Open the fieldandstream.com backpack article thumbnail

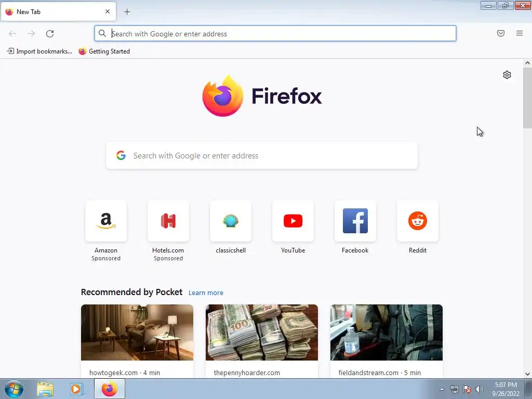point(387,332)
